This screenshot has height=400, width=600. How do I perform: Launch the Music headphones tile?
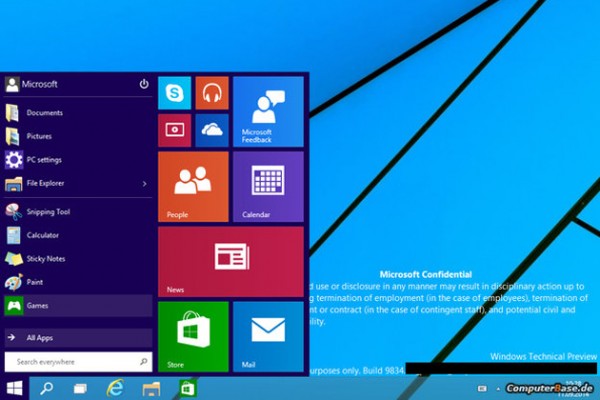(x=212, y=93)
